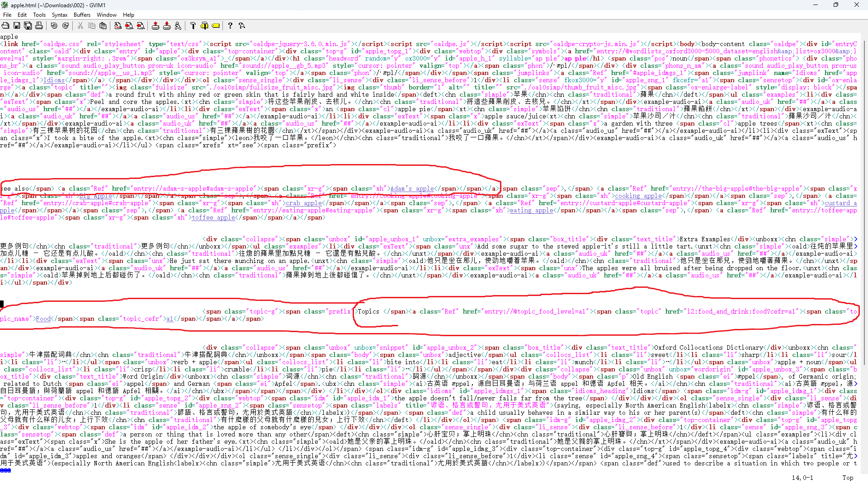Paste from clipboard toolbar icon

[x=103, y=26]
